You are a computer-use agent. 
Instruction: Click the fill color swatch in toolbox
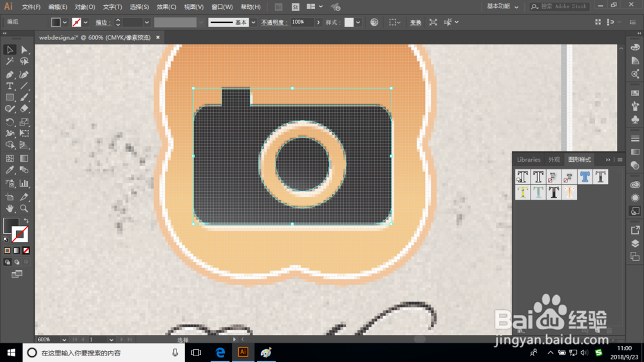10,225
